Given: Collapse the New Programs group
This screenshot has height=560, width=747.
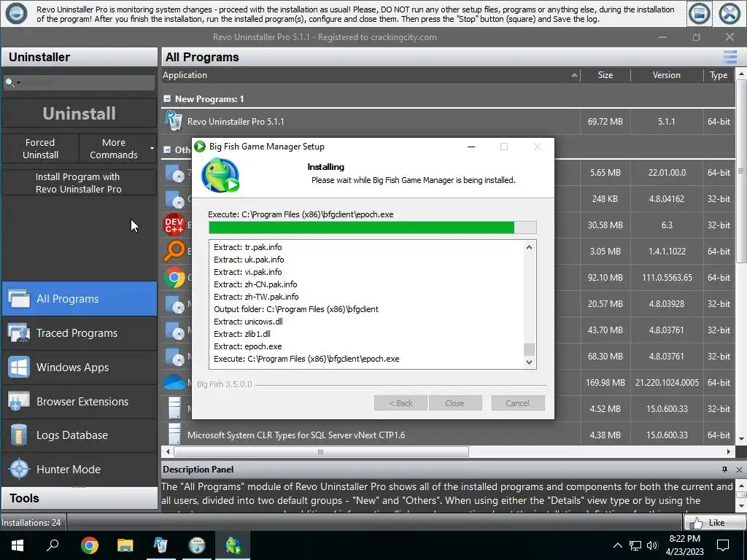Looking at the screenshot, I should 167,99.
